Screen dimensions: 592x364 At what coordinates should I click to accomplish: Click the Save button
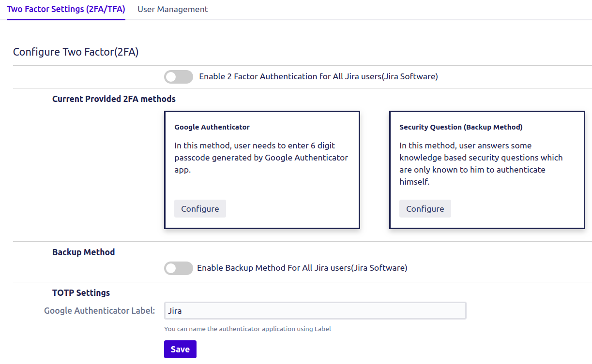[x=180, y=349]
